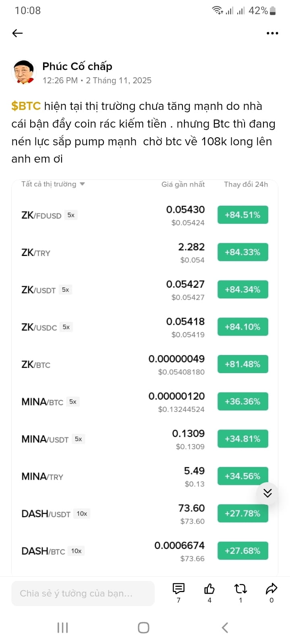The height and width of the screenshot is (644, 290).
Task: Tap the +27.68% badge for DASH/BTC
Action: [243, 551]
